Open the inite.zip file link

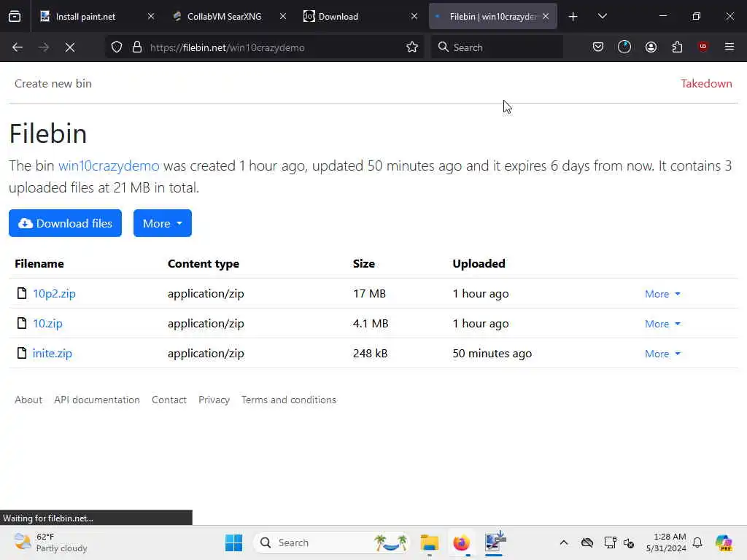pyautogui.click(x=53, y=354)
